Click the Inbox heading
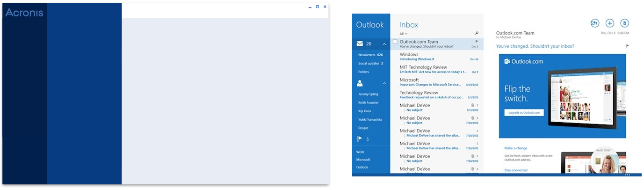Image resolution: width=644 pixels, height=190 pixels. pos(409,25)
